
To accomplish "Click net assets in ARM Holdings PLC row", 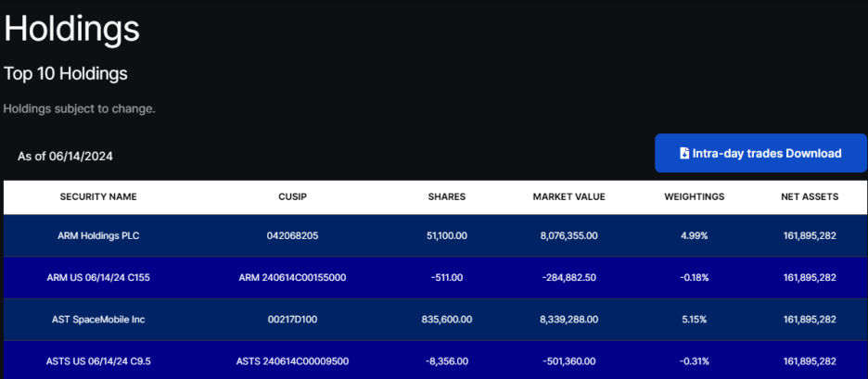I will [x=810, y=235].
